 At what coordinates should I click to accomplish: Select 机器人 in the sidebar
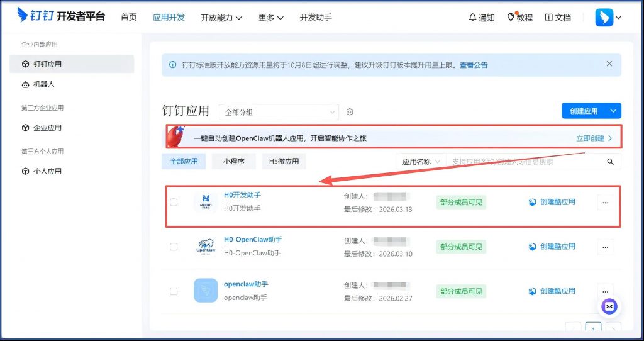tap(43, 84)
